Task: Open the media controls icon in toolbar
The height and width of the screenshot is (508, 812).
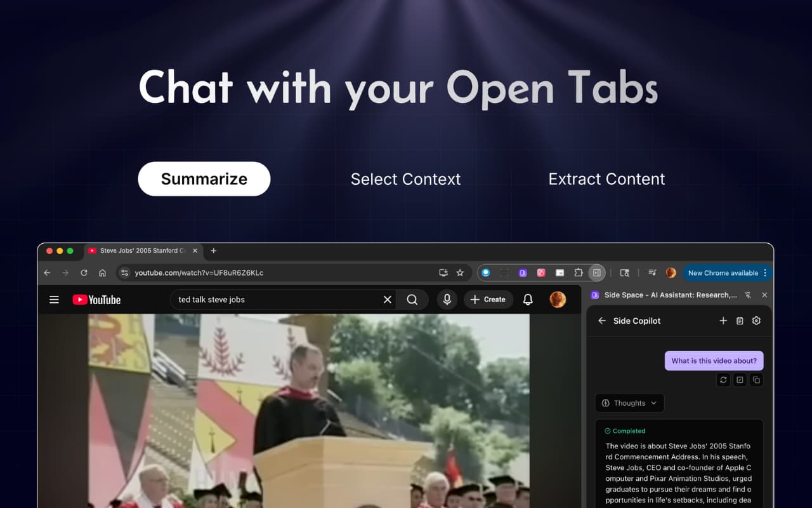Action: [652, 273]
